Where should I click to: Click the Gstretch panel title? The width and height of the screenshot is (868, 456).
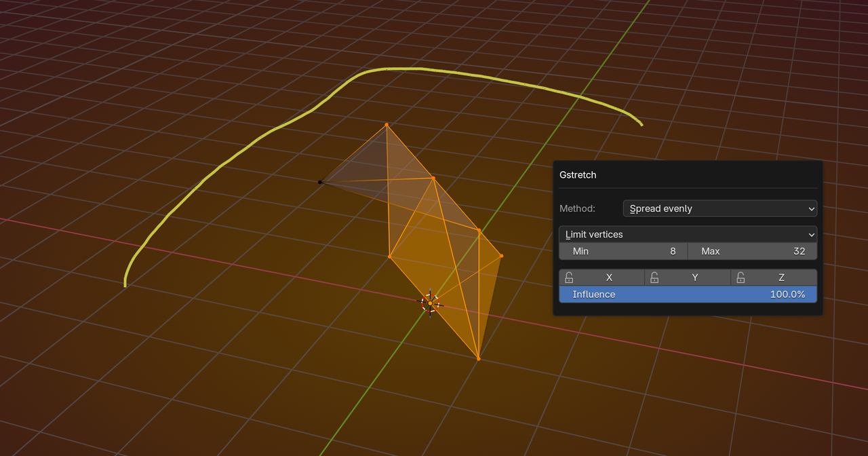pyautogui.click(x=578, y=175)
